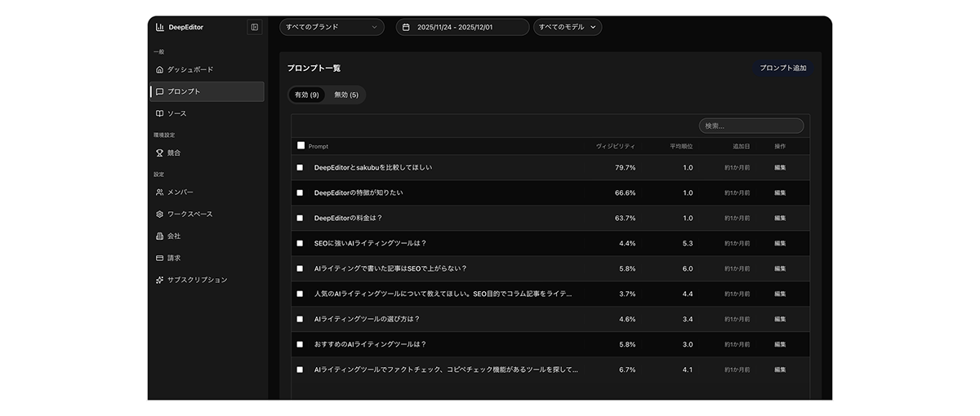Click the ワークスペース gear icon
The image size is (980, 416).
pos(160,214)
